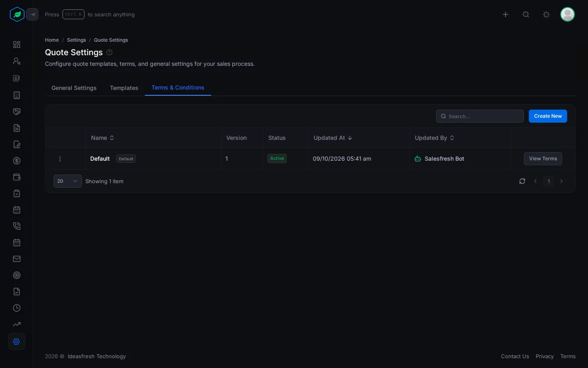Open the trending arrow sidebar icon
This screenshot has height=368, width=588.
17,324
